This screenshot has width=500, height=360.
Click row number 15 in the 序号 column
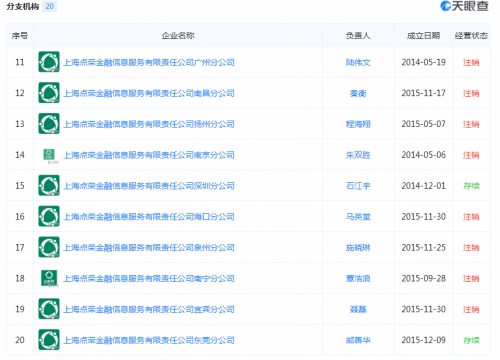click(x=20, y=186)
